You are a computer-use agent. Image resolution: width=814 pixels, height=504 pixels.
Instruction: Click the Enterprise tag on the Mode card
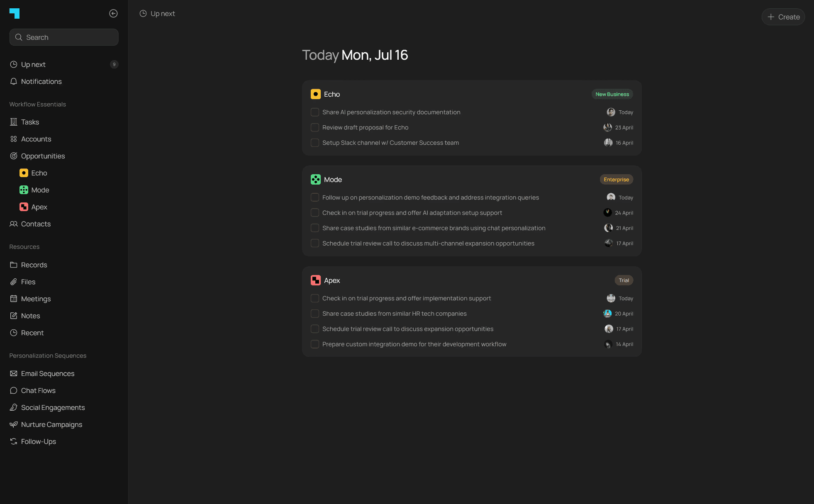616,180
